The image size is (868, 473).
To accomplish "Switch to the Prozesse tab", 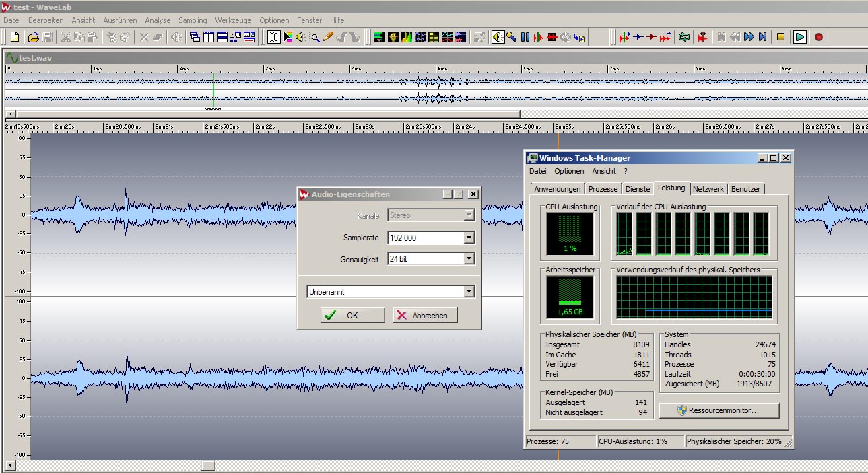I will pos(603,189).
